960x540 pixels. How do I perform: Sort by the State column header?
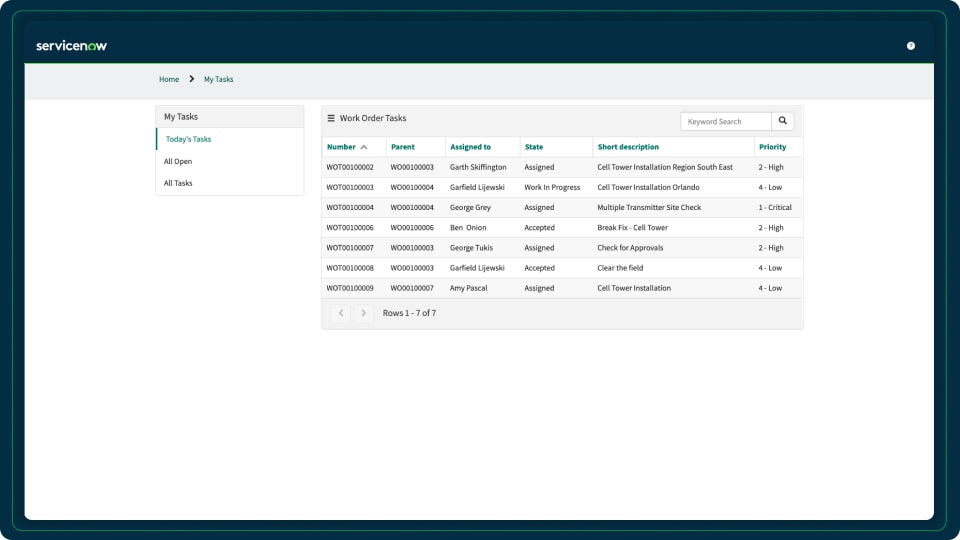(534, 147)
